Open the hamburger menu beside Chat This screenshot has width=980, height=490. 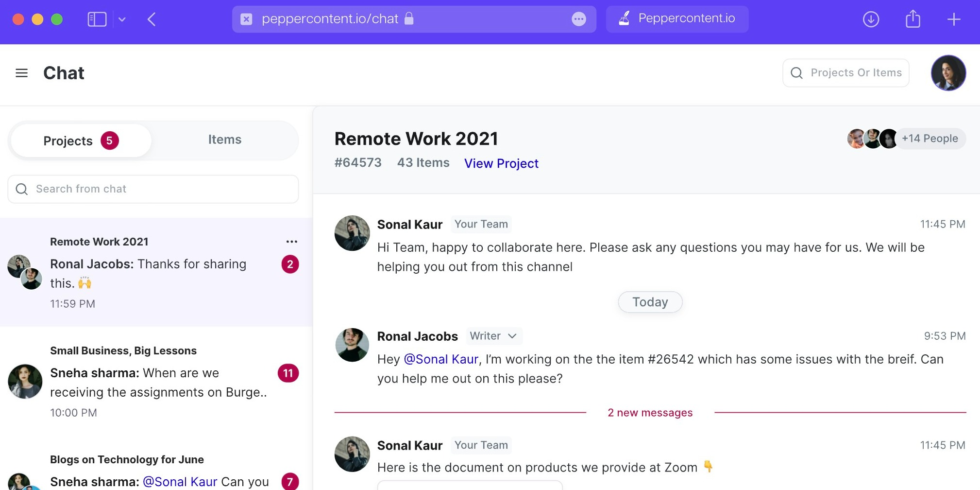coord(21,73)
